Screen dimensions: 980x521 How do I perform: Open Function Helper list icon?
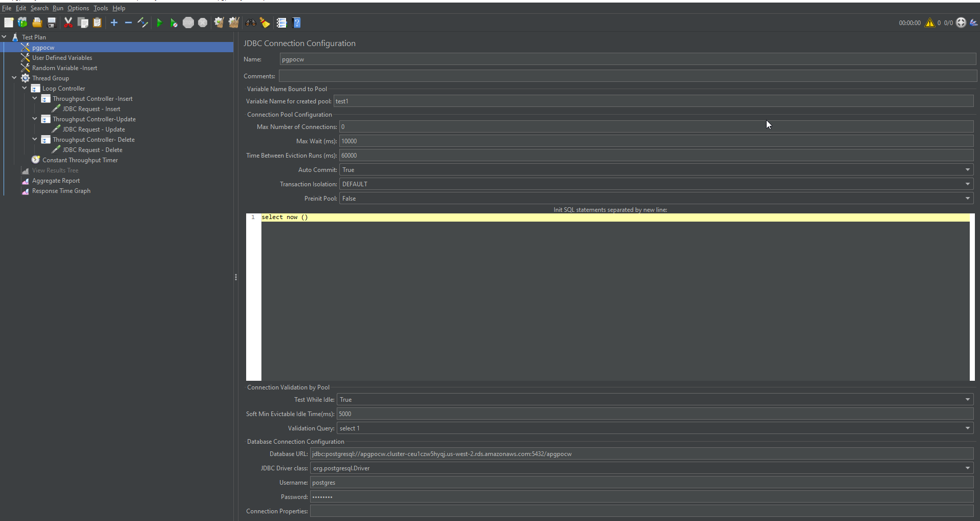pyautogui.click(x=281, y=23)
